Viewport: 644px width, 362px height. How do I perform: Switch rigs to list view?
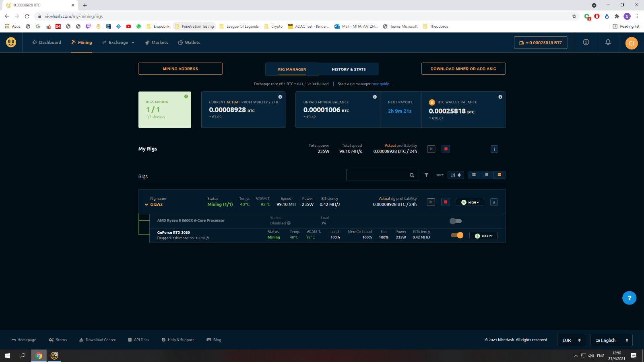(x=487, y=175)
